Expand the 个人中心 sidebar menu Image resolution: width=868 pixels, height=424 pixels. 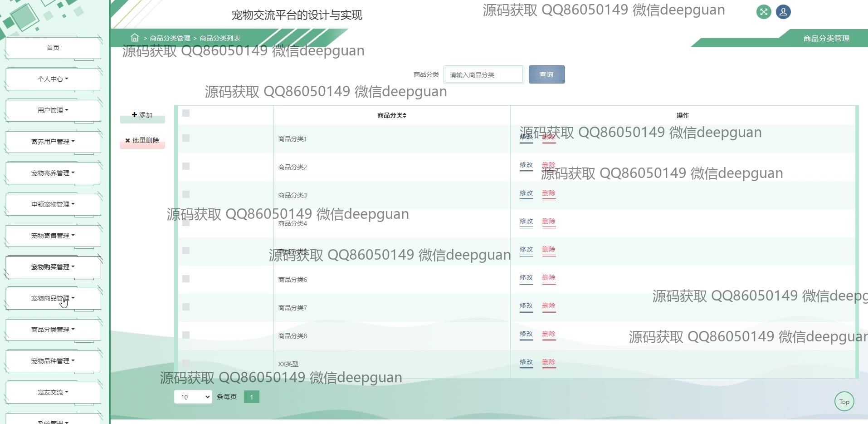pos(53,79)
